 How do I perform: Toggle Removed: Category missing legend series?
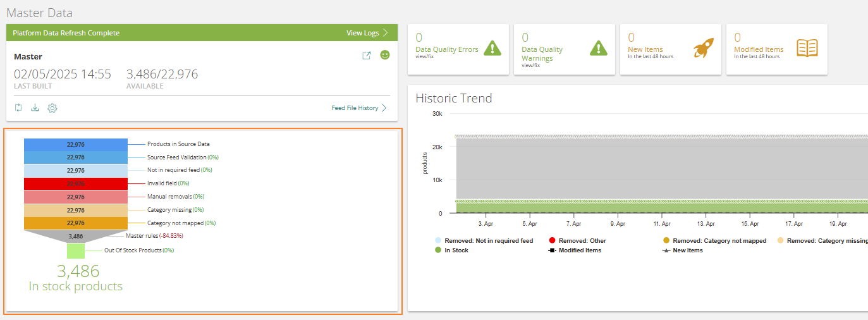coord(822,241)
